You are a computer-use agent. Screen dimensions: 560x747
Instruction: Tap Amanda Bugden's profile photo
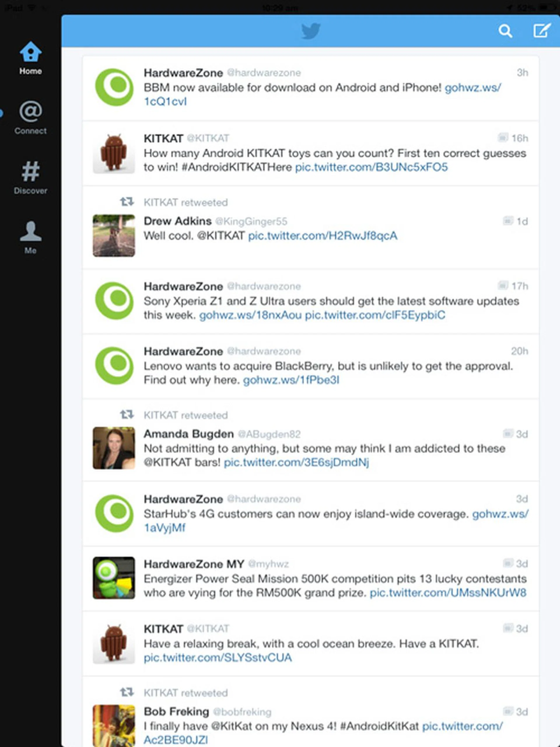(114, 448)
